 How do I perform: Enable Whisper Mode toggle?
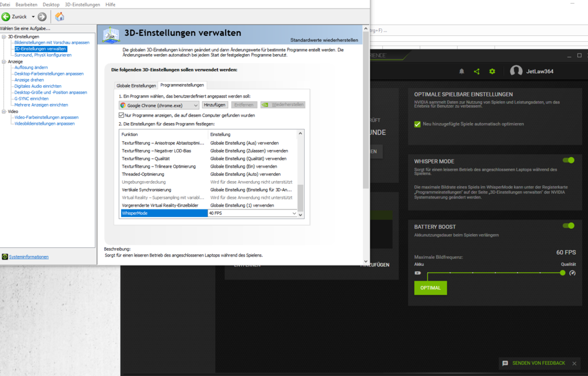[x=568, y=159]
